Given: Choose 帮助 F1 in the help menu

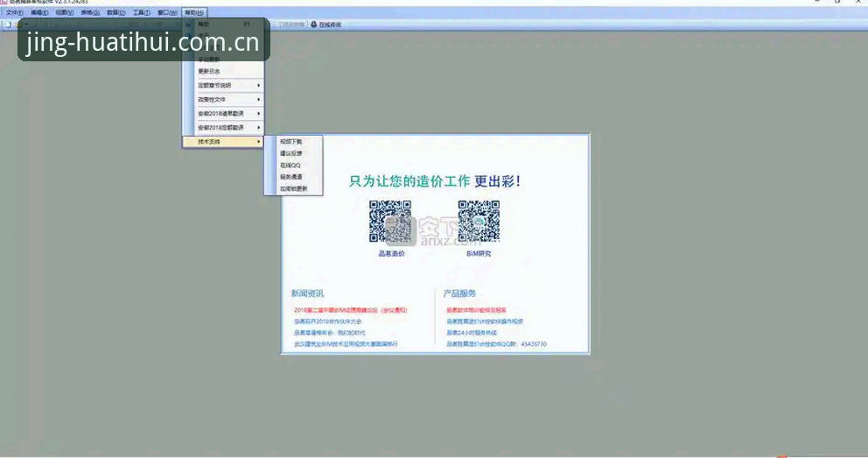Looking at the screenshot, I should coord(224,25).
